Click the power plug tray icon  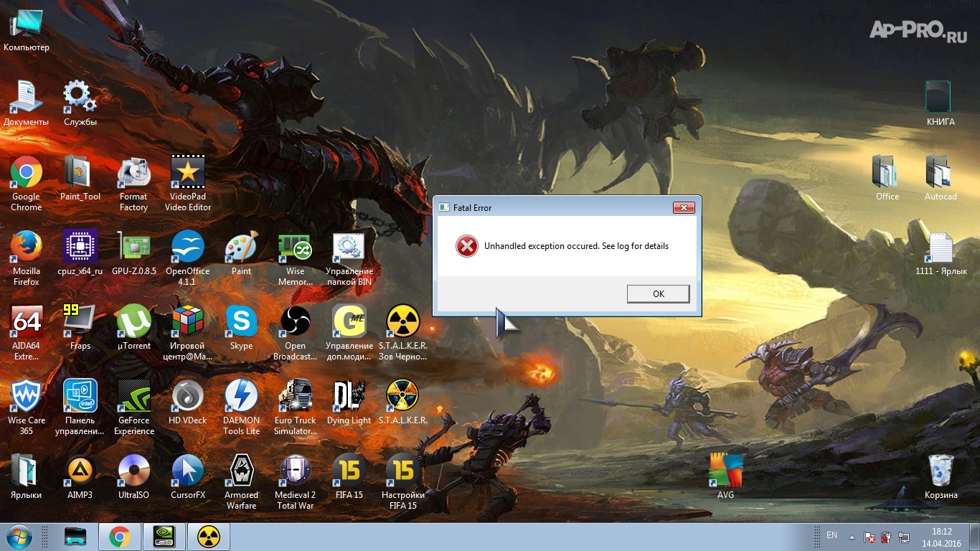tap(887, 537)
